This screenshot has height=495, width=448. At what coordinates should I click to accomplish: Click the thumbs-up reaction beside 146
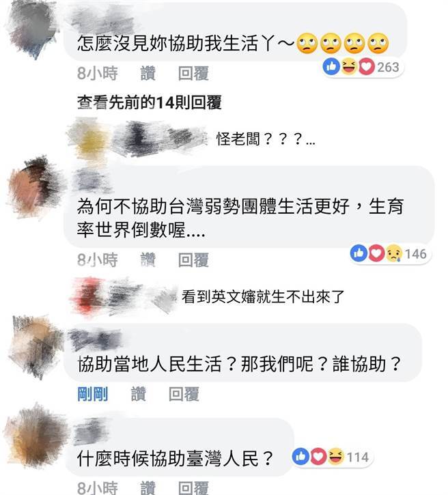point(359,253)
